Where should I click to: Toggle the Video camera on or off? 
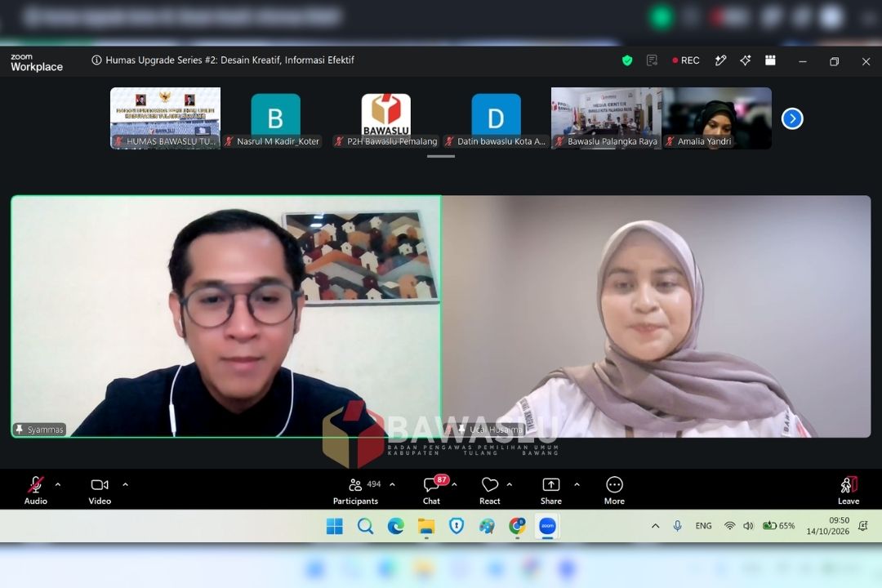click(100, 491)
